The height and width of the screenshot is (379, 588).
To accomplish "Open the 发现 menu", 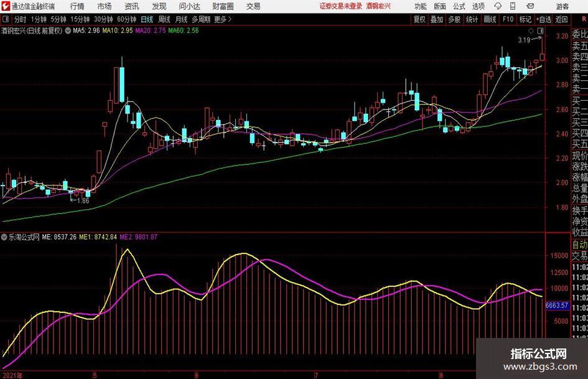I will pyautogui.click(x=159, y=6).
